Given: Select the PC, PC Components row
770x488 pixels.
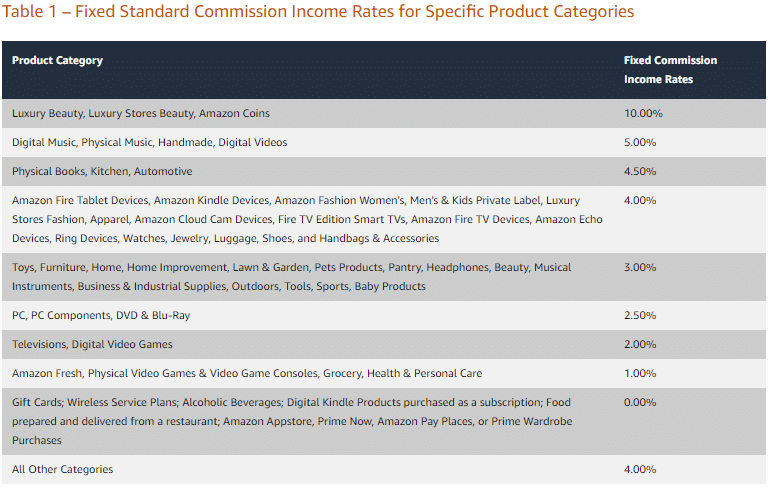Looking at the screenshot, I should tap(384, 315).
